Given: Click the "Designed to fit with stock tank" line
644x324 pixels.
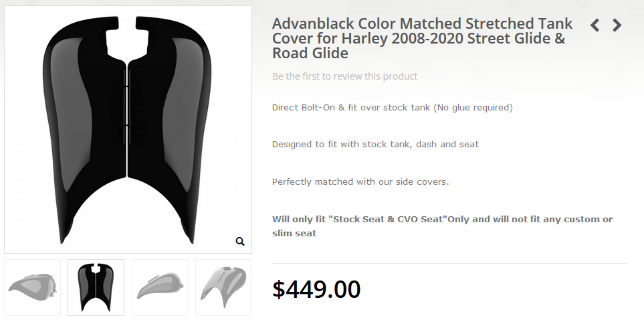Looking at the screenshot, I should click(375, 145).
